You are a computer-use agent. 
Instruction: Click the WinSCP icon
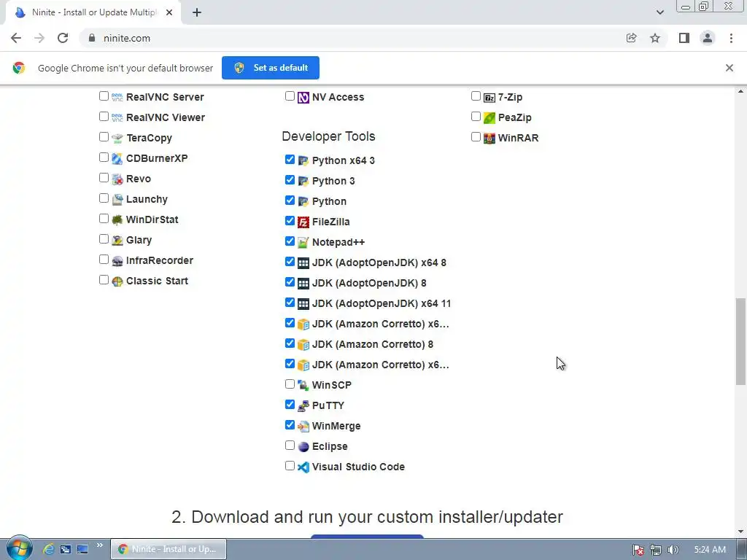(303, 385)
